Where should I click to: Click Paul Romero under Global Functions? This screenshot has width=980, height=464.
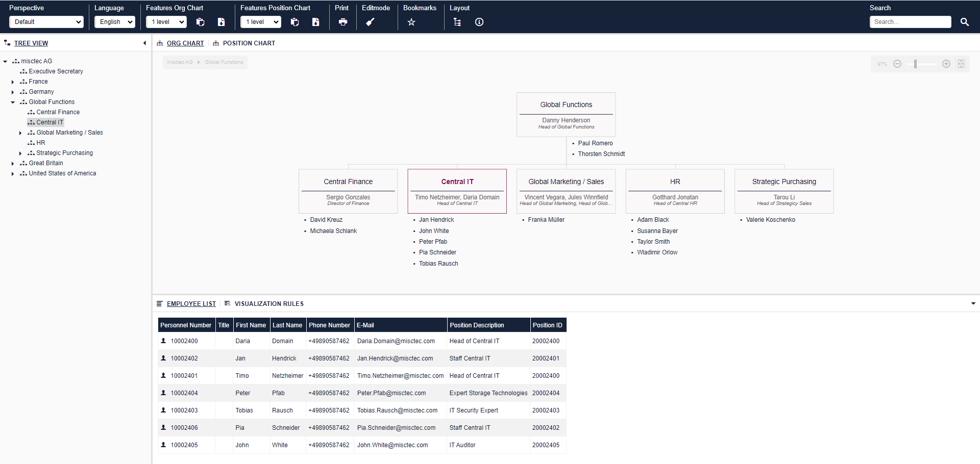[x=595, y=143]
